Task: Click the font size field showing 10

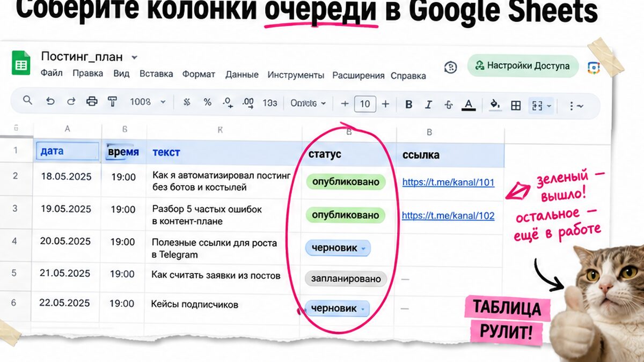Action: pyautogui.click(x=365, y=104)
